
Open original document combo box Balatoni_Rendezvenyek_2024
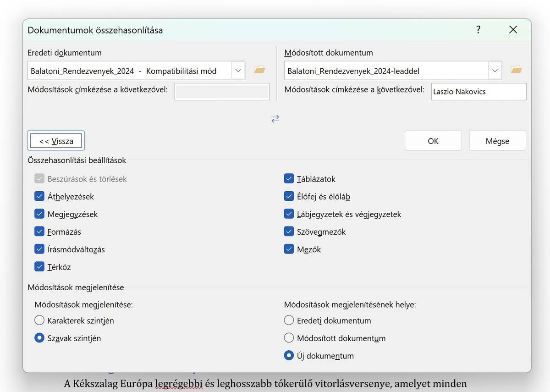[136, 71]
